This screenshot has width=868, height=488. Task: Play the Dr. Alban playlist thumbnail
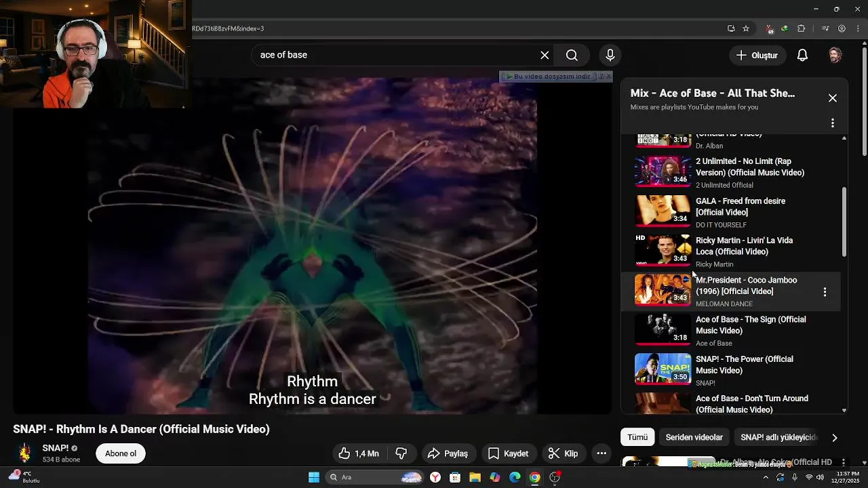[x=663, y=140]
